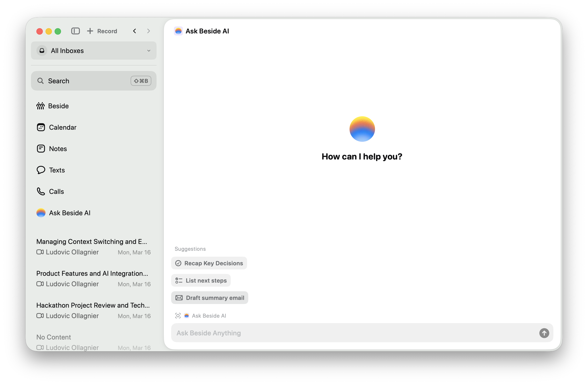Image resolution: width=588 pixels, height=385 pixels.
Task: Open the Calls section
Action: point(94,192)
